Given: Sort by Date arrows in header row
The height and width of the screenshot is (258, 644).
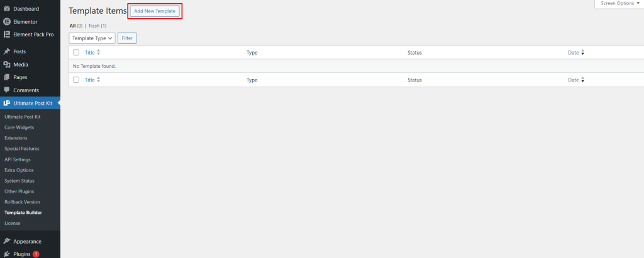Looking at the screenshot, I should [582, 53].
